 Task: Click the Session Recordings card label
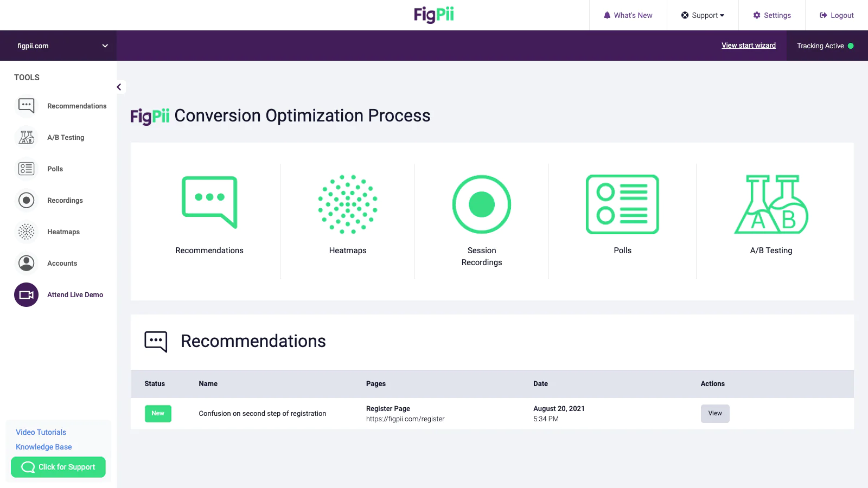pos(482,256)
